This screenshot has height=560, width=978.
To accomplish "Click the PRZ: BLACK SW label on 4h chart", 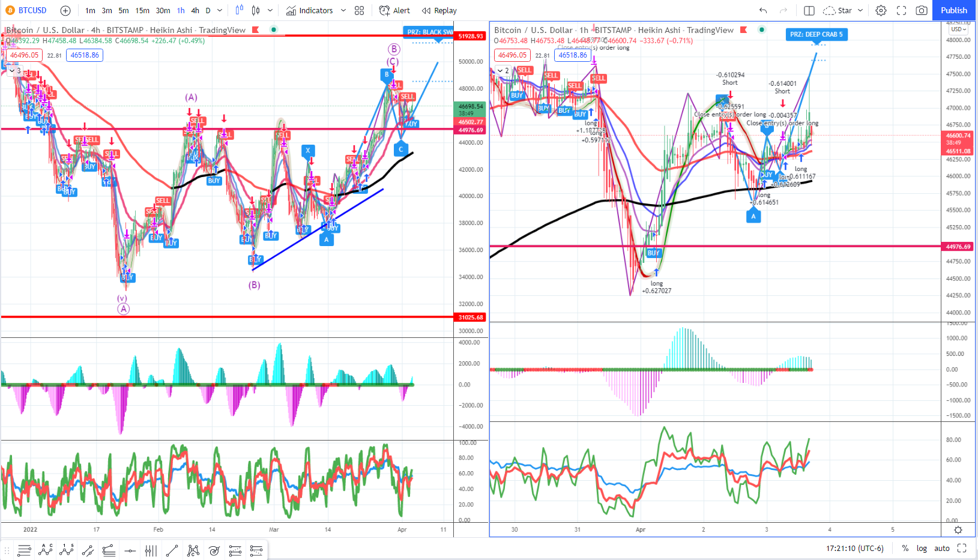I will [x=428, y=32].
